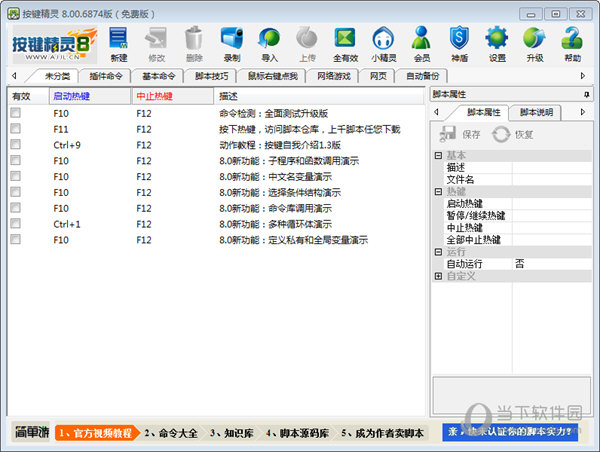The image size is (600, 452).
Task: Select the 脚本属性 tab
Action: [x=483, y=112]
